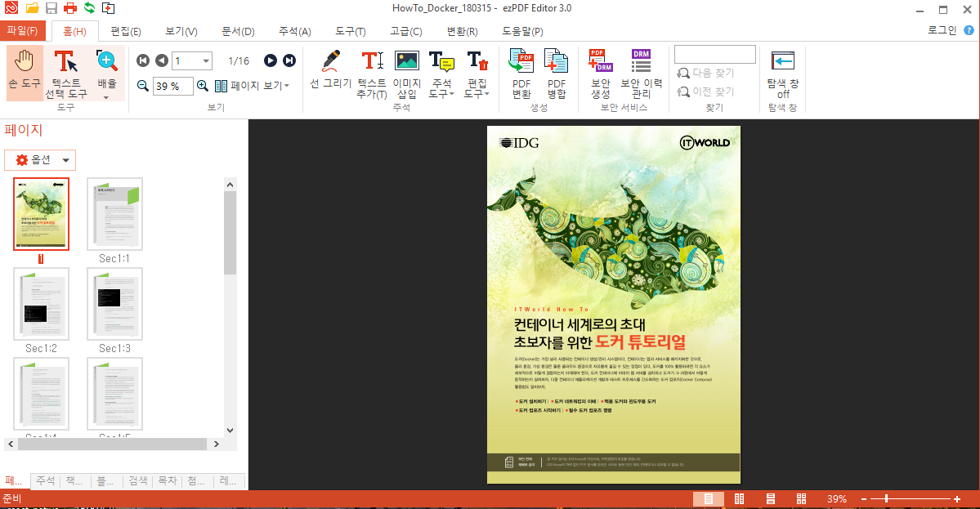
Task: Click the Print icon in title bar
Action: (x=70, y=8)
